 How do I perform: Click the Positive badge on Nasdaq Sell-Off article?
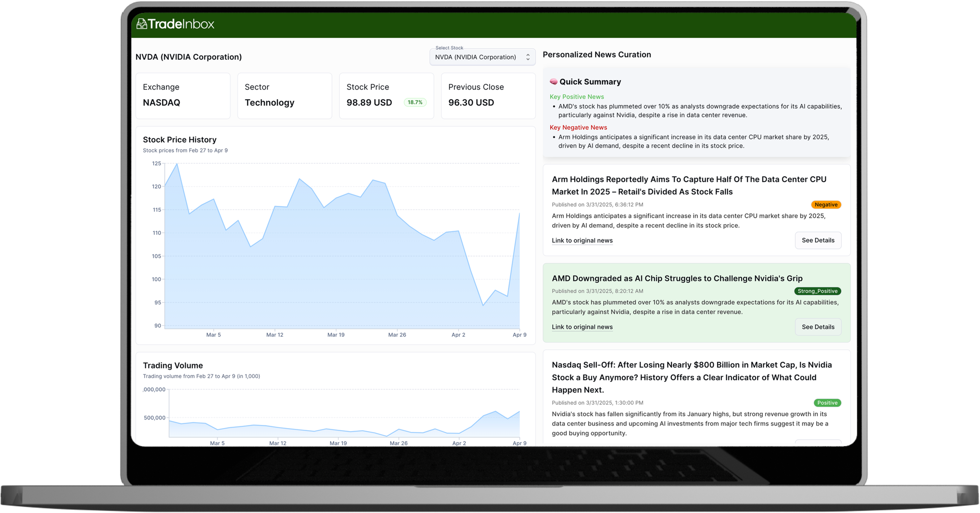(827, 403)
